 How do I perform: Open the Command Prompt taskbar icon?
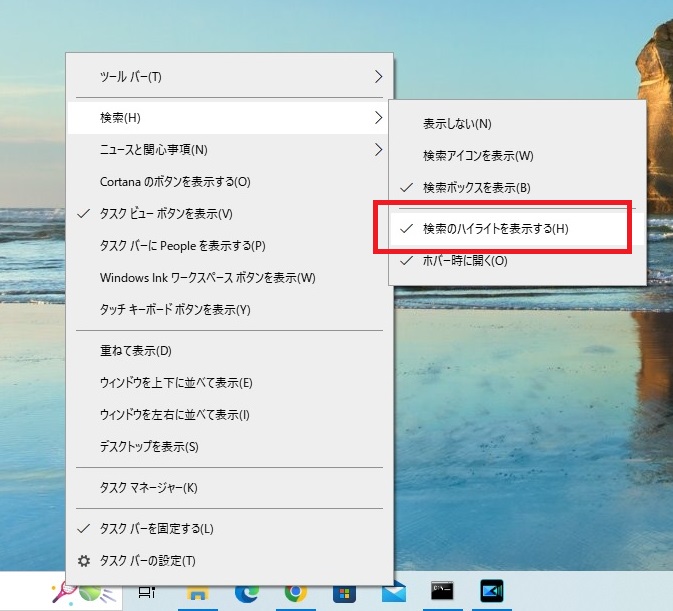click(442, 591)
